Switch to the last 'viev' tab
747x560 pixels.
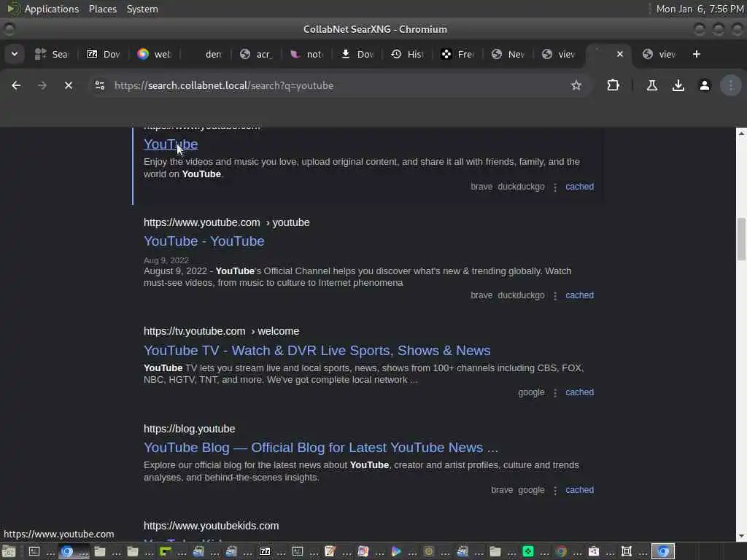pyautogui.click(x=659, y=54)
